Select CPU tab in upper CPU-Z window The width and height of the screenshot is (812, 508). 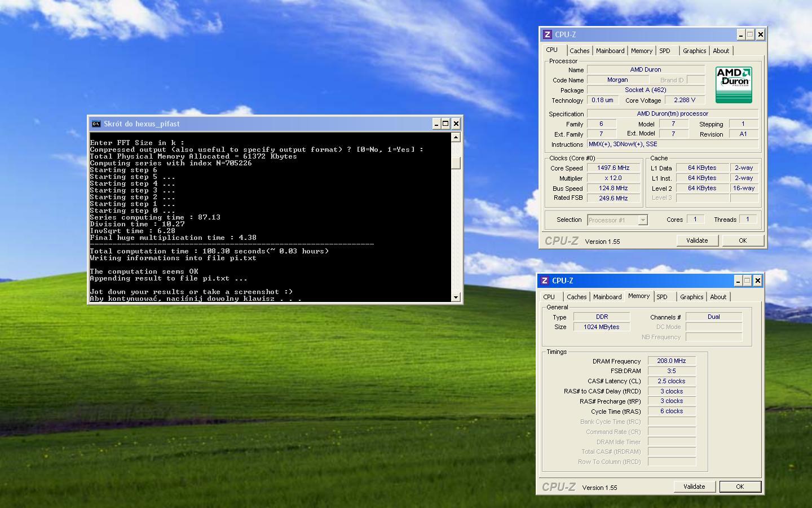tap(552, 50)
